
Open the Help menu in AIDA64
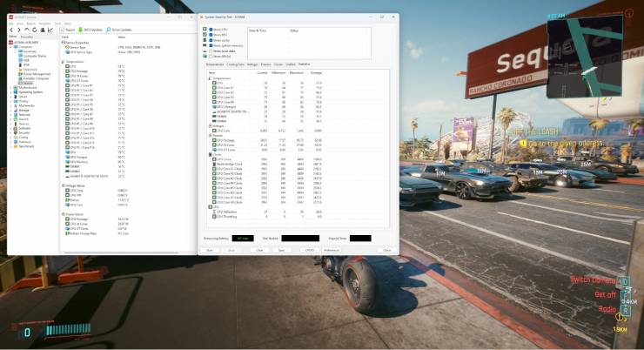(x=68, y=24)
